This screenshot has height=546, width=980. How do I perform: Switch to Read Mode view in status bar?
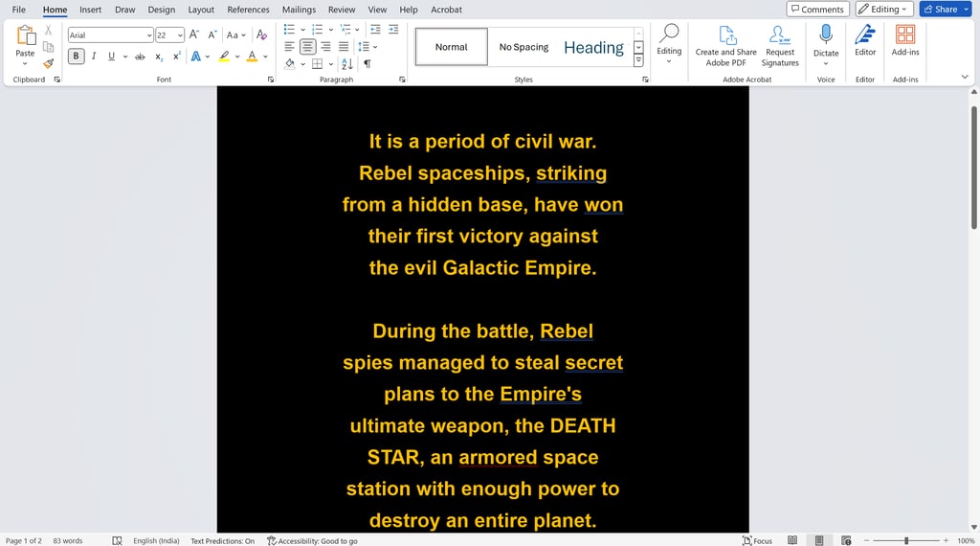point(791,540)
